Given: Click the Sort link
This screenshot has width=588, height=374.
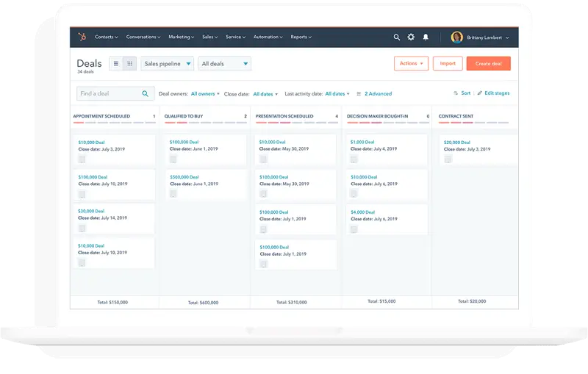Looking at the screenshot, I should point(466,93).
